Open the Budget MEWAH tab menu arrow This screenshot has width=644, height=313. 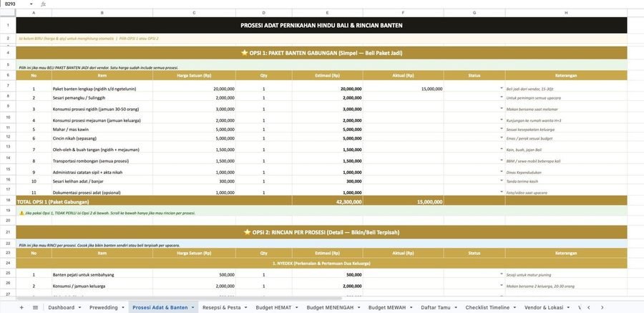click(x=411, y=308)
